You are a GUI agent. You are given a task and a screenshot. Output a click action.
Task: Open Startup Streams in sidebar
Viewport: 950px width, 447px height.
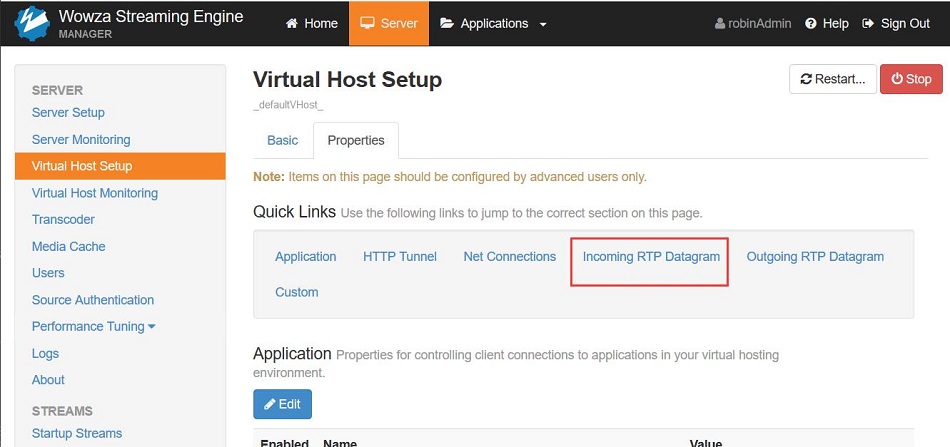(x=77, y=433)
